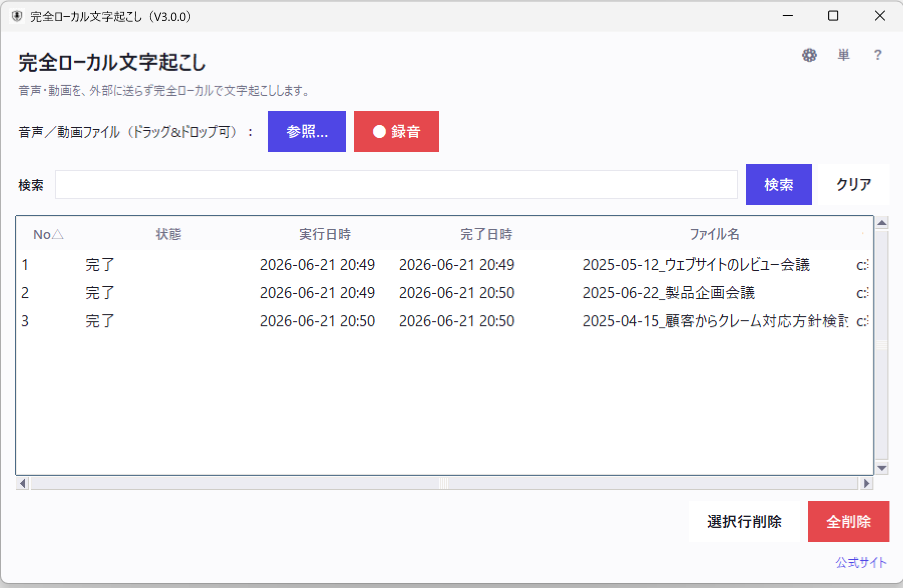Viewport: 903px width, 588px height.
Task: Click the 完了 status in row 3
Action: click(x=100, y=321)
